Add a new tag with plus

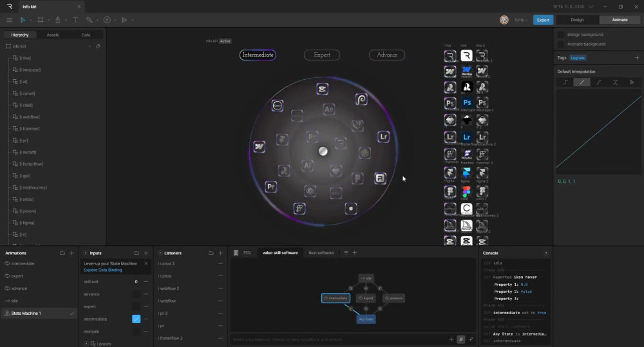point(637,58)
